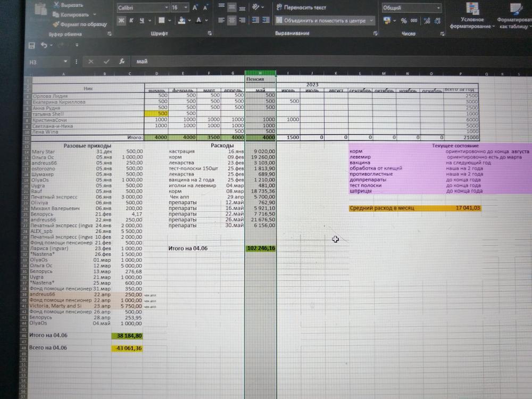
Task: Click the cell Borders icon
Action: tap(162, 20)
